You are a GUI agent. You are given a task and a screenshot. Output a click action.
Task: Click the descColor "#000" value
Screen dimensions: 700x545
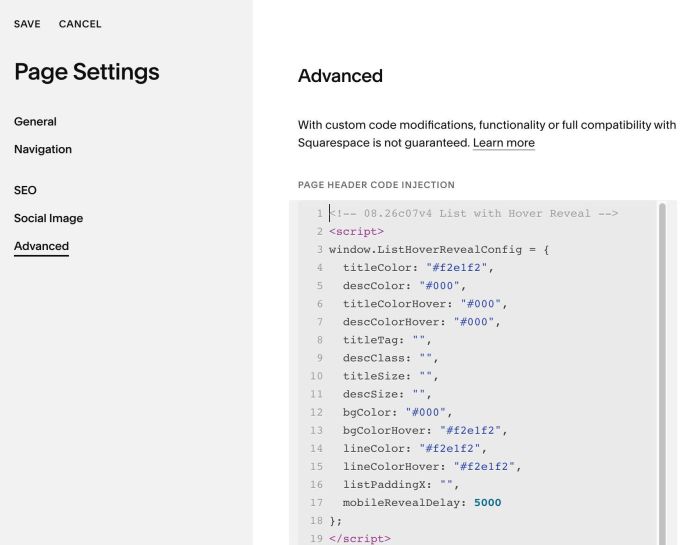439,286
